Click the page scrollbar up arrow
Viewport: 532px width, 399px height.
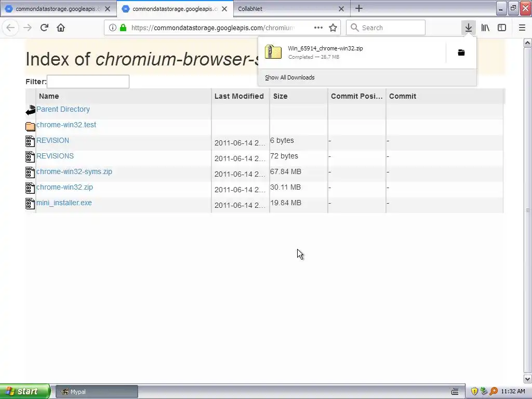coord(528,43)
